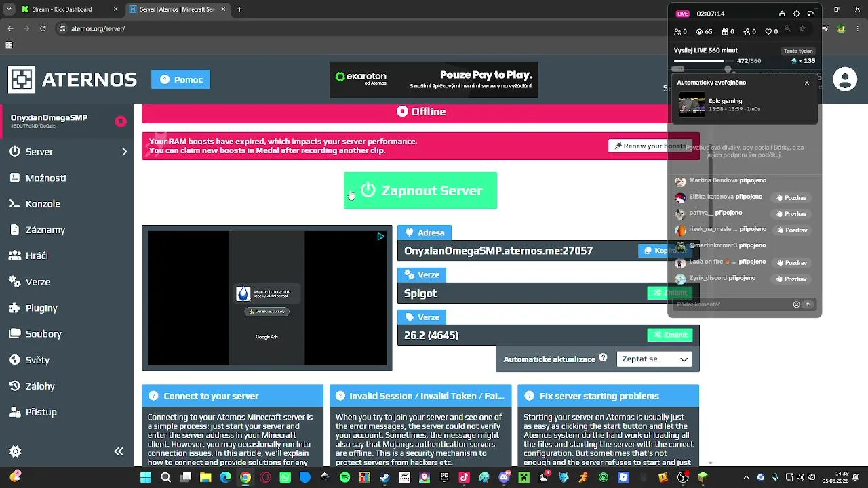
Task: Click the Offline status bar
Action: pyautogui.click(x=420, y=112)
